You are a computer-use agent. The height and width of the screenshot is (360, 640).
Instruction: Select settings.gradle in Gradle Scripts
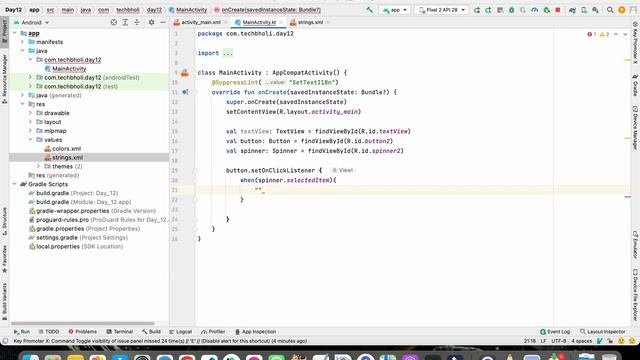coord(78,238)
